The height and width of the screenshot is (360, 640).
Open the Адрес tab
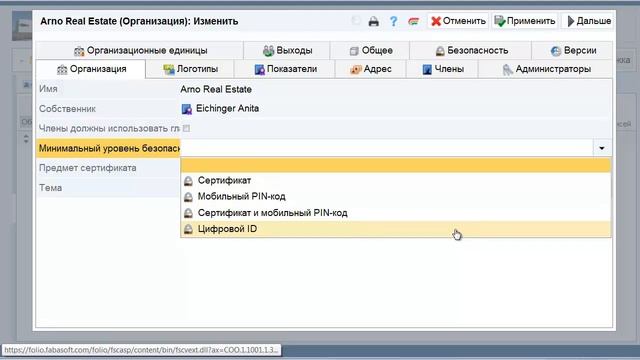[x=371, y=69]
